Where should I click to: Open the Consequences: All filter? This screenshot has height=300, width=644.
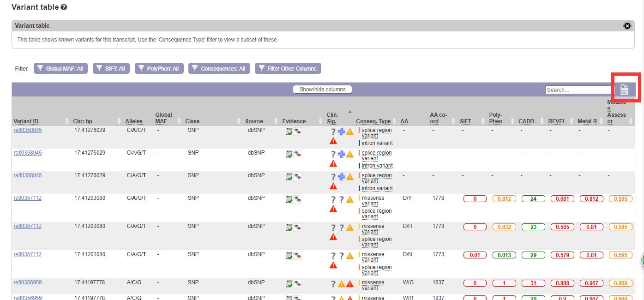coord(219,68)
